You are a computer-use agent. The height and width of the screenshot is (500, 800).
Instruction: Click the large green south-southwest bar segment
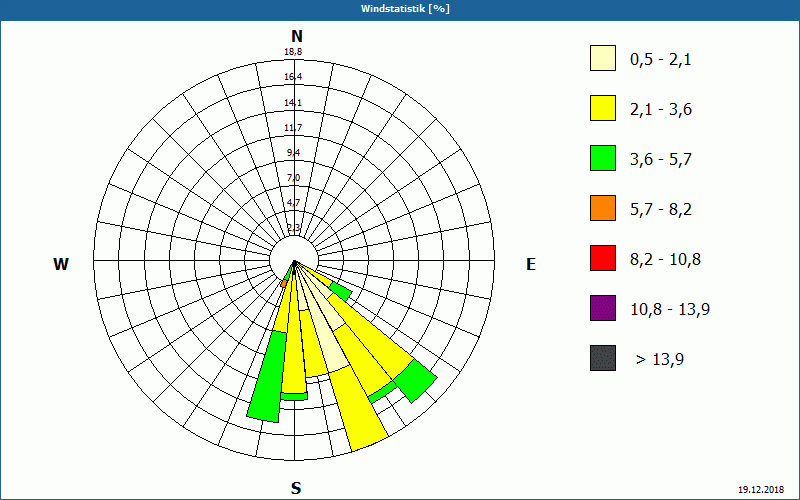267,377
